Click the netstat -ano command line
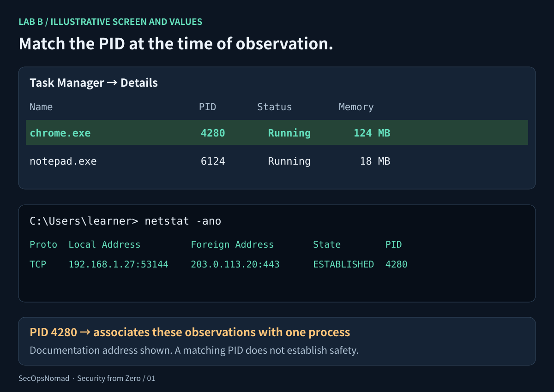 point(126,221)
